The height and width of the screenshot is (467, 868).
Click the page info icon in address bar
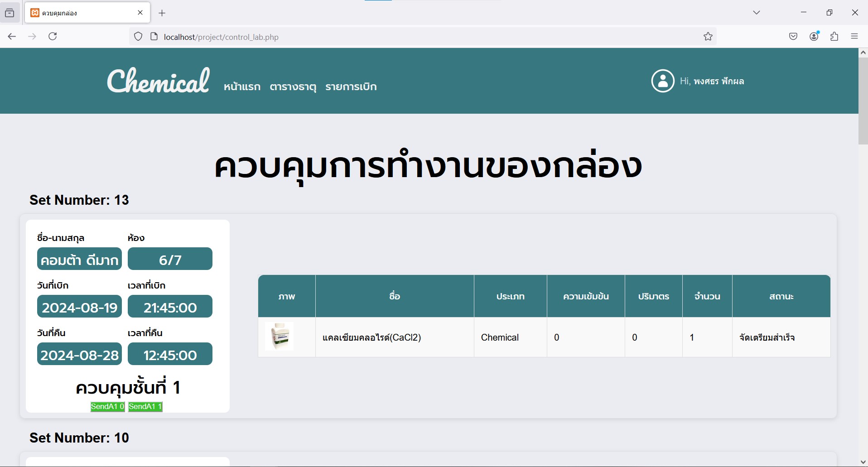coord(154,37)
